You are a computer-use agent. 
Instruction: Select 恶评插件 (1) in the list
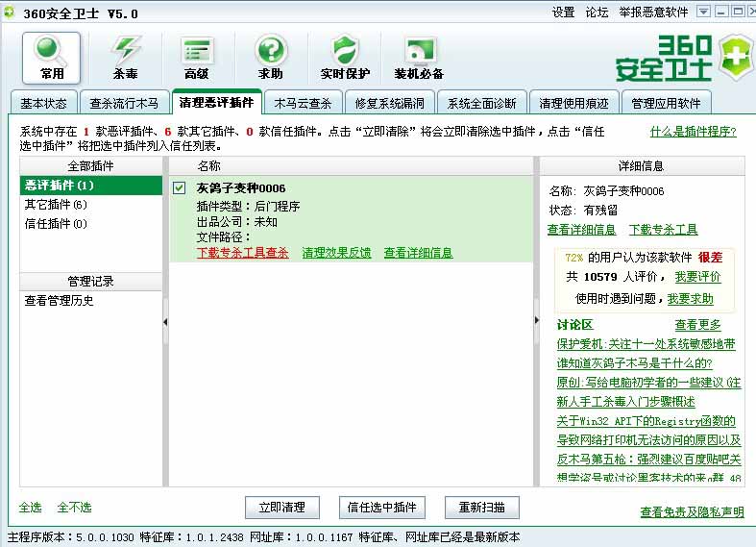91,186
